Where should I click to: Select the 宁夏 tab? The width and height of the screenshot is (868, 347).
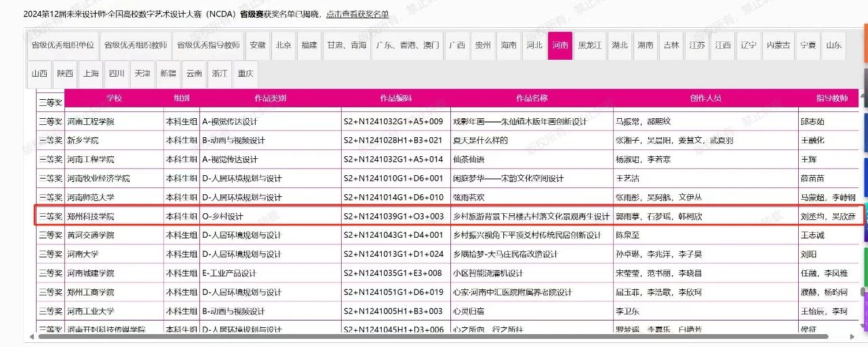[x=808, y=45]
